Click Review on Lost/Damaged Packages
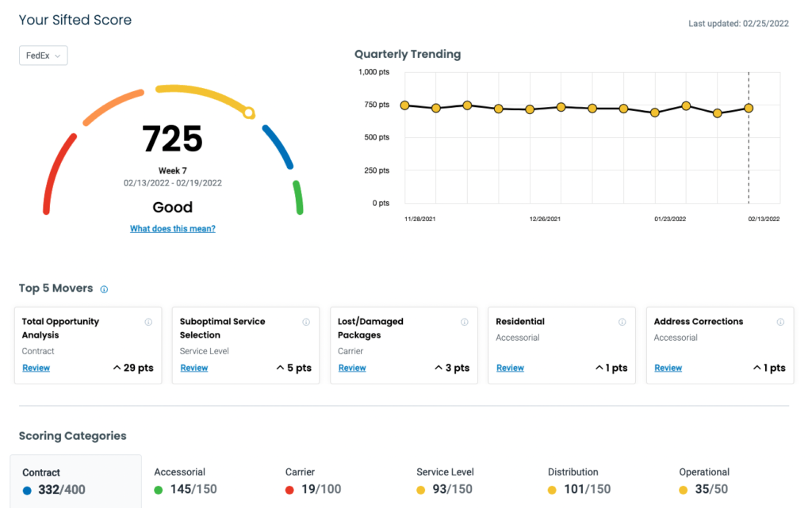812x508 pixels. [x=352, y=368]
